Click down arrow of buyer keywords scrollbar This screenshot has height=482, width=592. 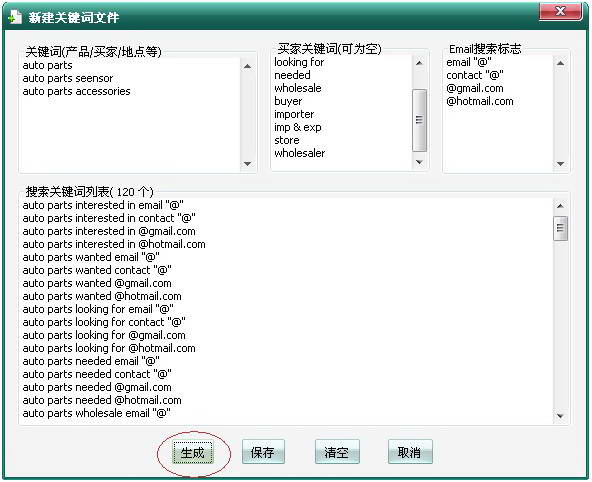pyautogui.click(x=419, y=162)
